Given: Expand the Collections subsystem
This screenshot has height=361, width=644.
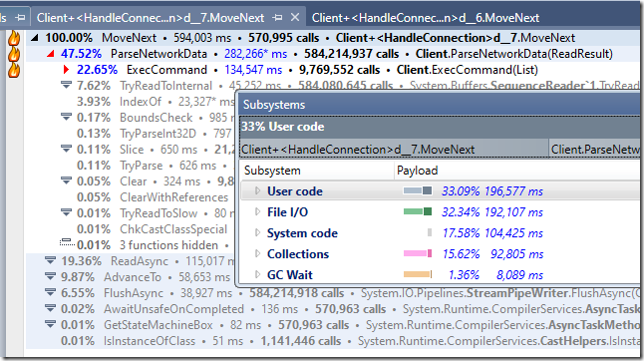Looking at the screenshot, I should click(x=257, y=254).
